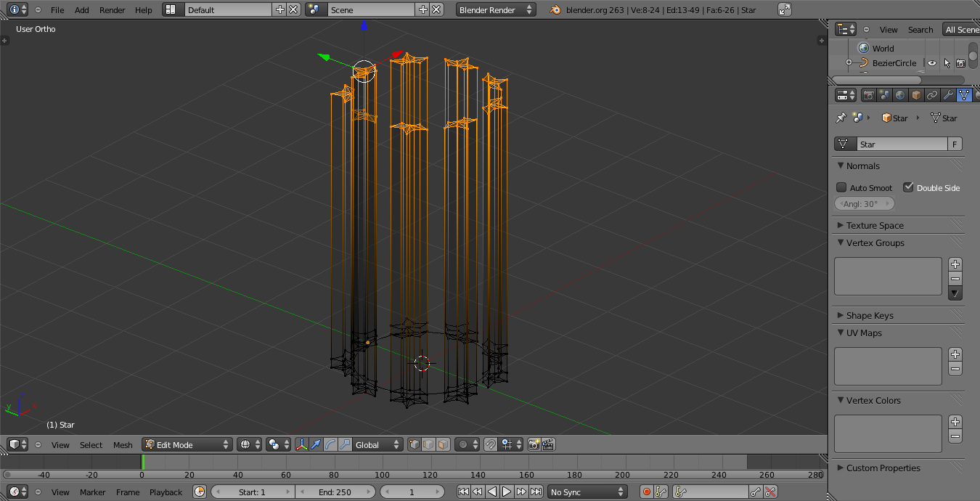Toggle timeline preview range clock icon
The width and height of the screenshot is (980, 501).
[200, 492]
